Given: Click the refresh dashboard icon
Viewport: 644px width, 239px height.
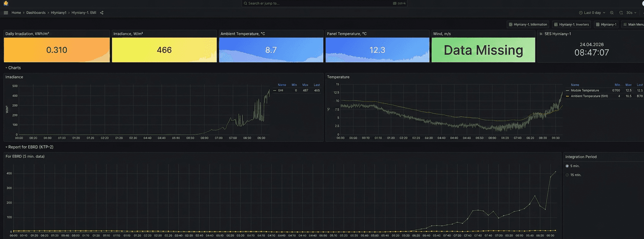Looking at the screenshot, I should click(621, 13).
